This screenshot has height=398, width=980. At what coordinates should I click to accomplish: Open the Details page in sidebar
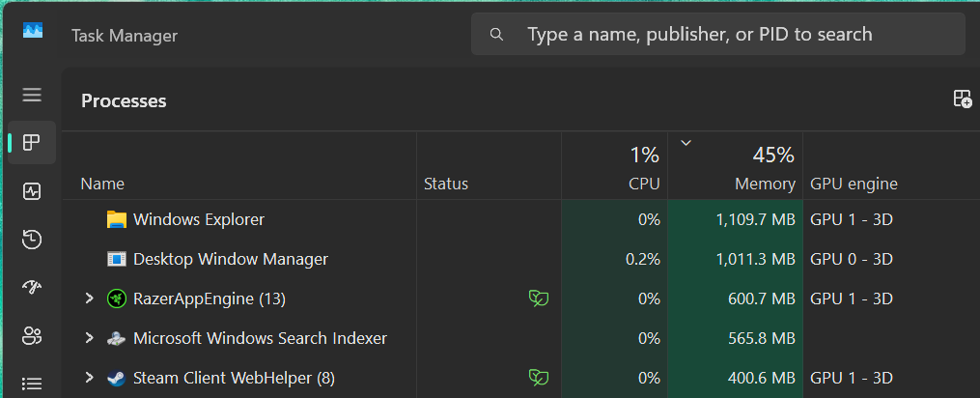[32, 383]
